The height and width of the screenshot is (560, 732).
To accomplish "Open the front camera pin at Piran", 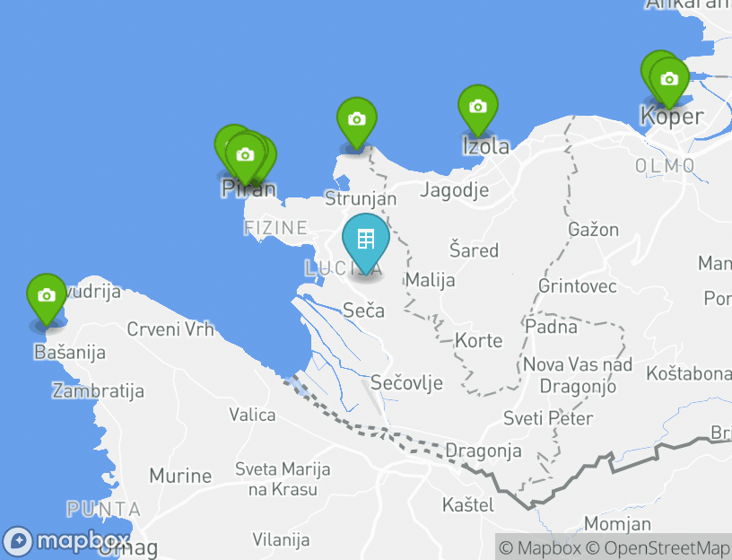I will (x=245, y=158).
